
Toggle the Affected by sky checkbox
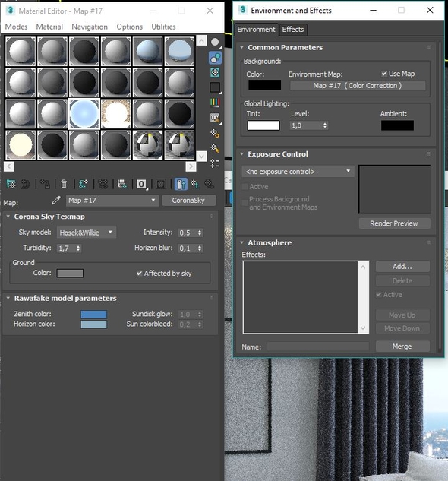click(139, 273)
